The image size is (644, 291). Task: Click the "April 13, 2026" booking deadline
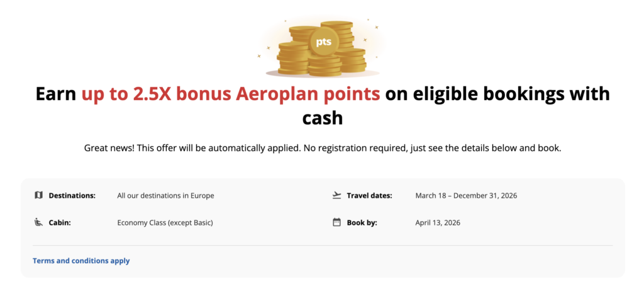[x=438, y=223]
